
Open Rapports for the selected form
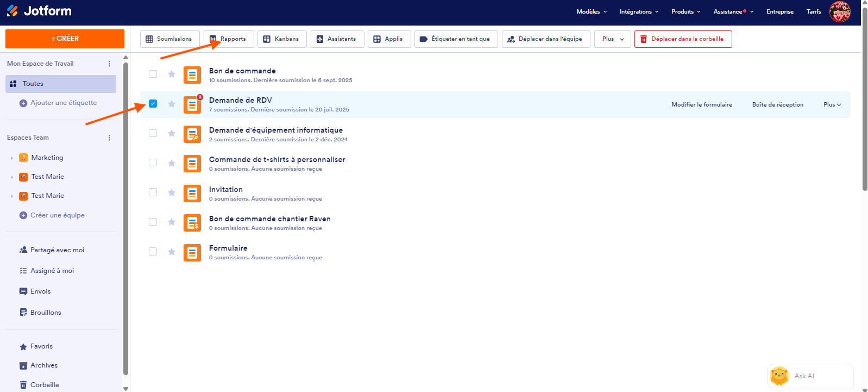229,39
